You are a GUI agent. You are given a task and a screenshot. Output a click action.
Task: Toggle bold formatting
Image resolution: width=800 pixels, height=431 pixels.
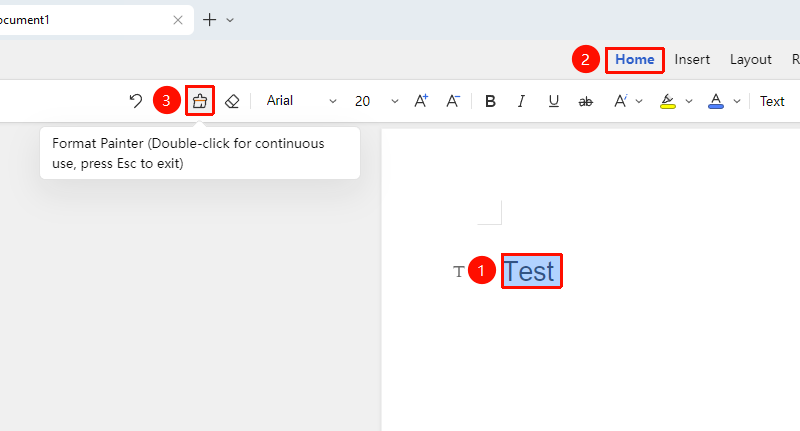pyautogui.click(x=490, y=102)
